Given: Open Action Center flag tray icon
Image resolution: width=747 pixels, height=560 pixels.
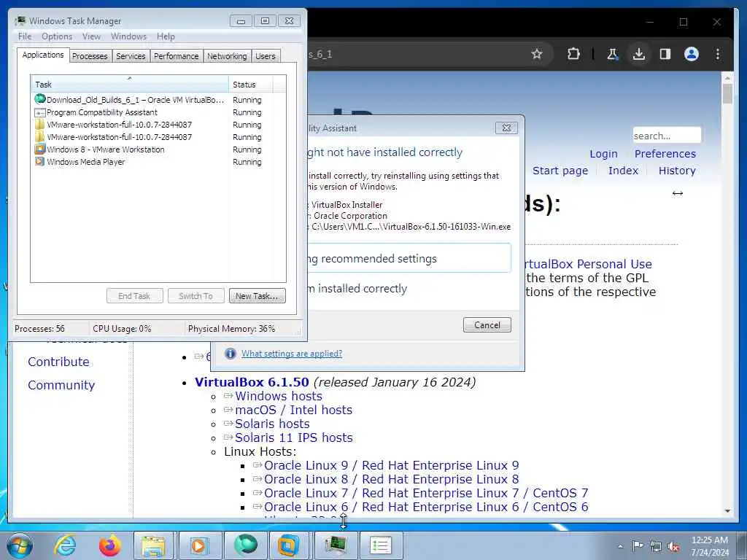Looking at the screenshot, I should [x=638, y=545].
